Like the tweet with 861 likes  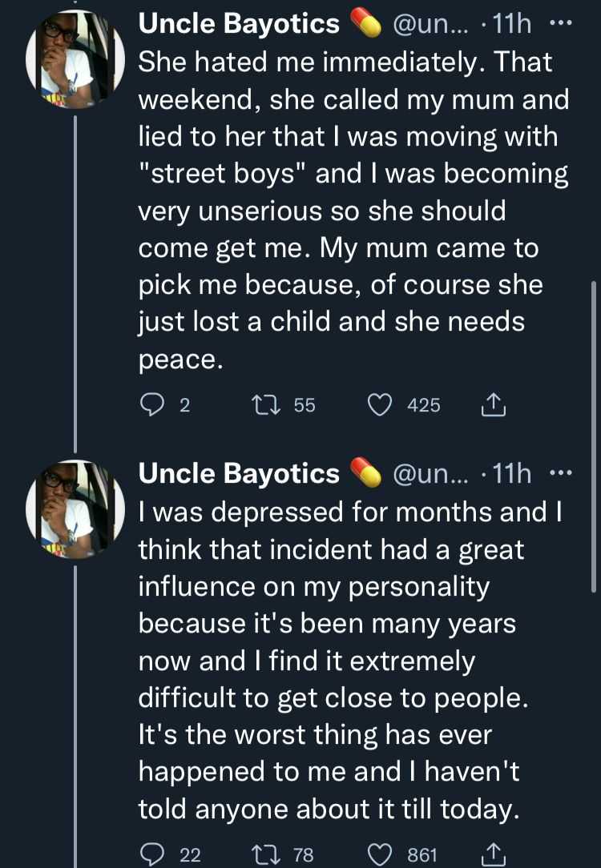pyautogui.click(x=379, y=855)
